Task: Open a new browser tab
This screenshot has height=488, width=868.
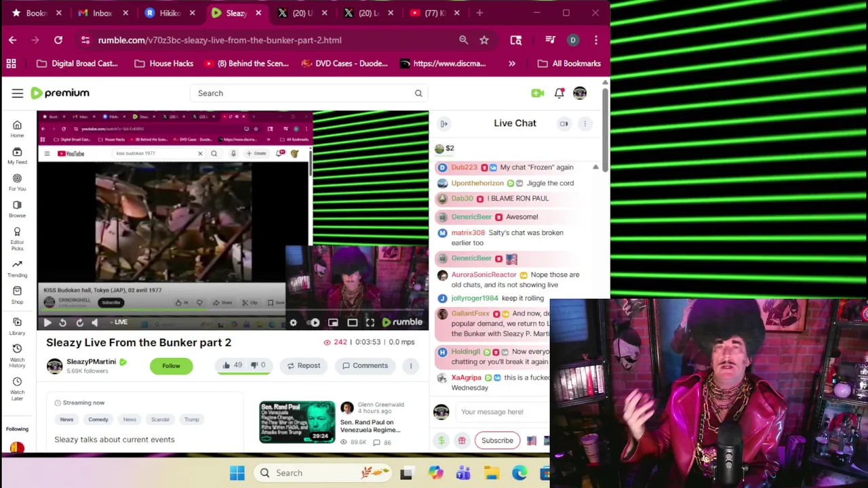Action: (x=479, y=13)
